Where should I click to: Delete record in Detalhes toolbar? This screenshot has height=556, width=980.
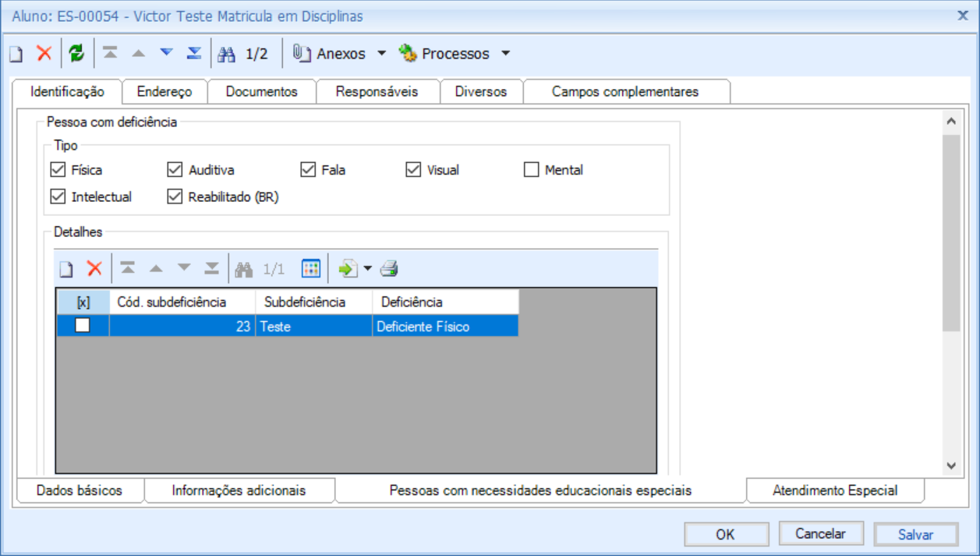tap(94, 269)
